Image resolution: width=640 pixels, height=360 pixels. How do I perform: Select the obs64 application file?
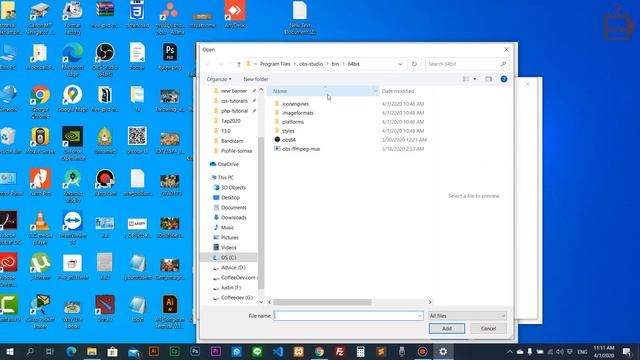[289, 140]
